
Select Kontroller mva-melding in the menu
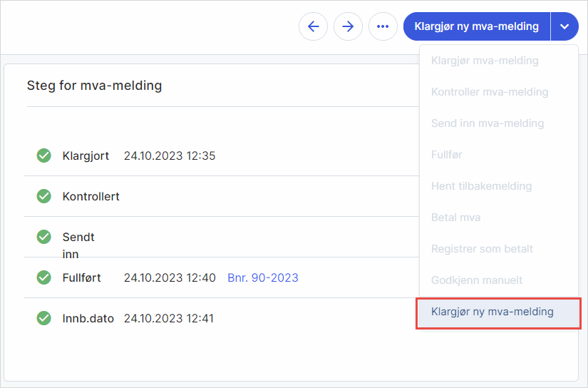point(490,92)
